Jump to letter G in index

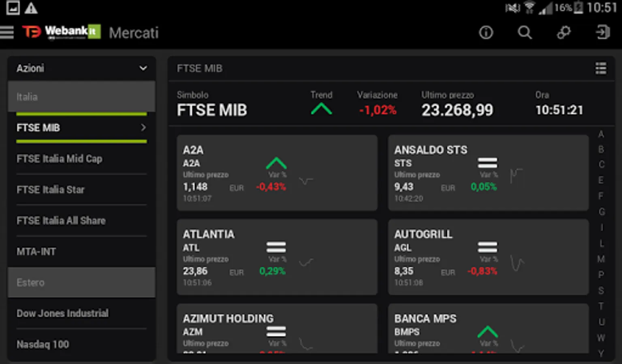602,212
